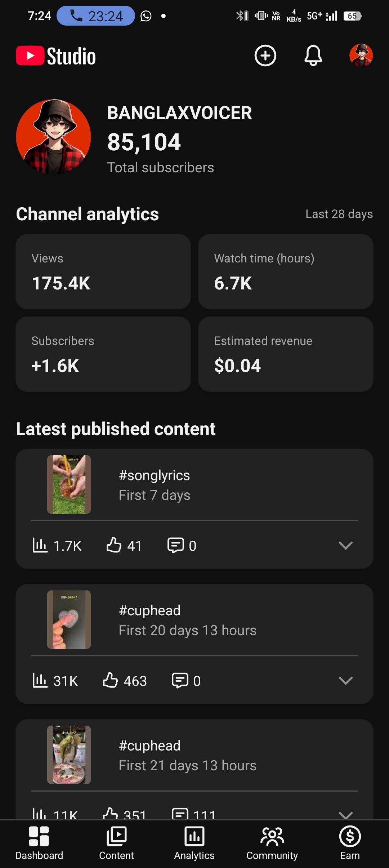Switch to the Analytics tab

pyautogui.click(x=194, y=843)
